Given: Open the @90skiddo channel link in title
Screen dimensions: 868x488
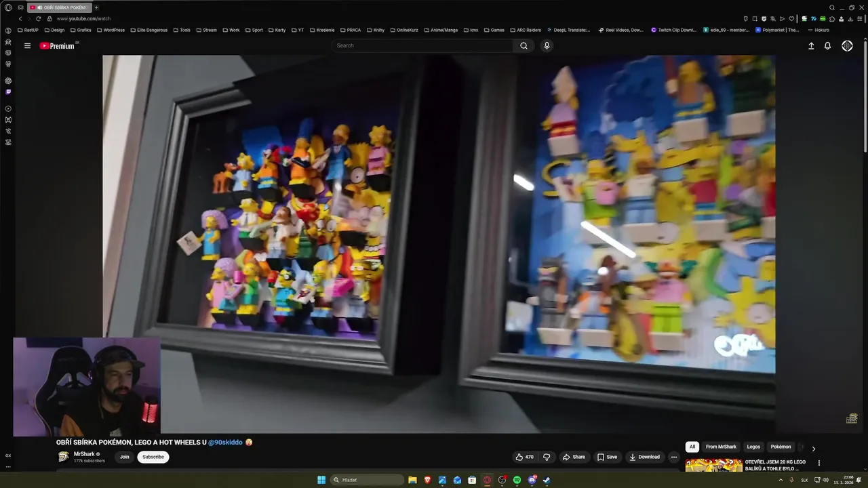Looking at the screenshot, I should (x=225, y=443).
